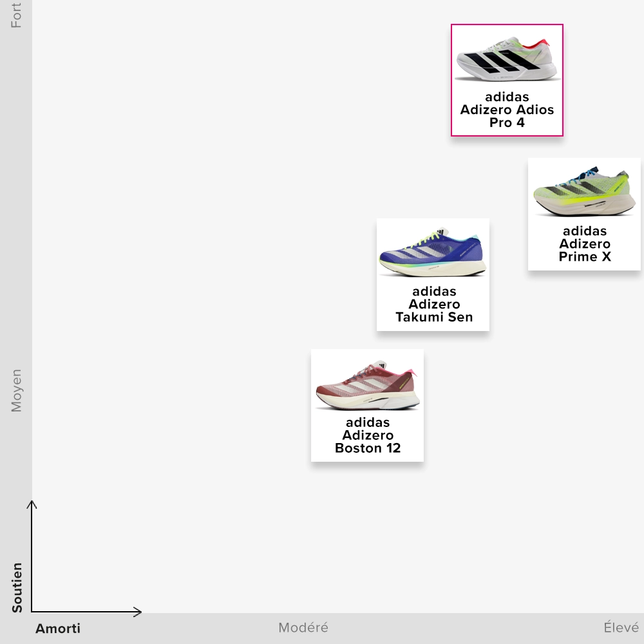Open the green Adizero Prime X shoe picture
Viewport: 644px width, 644px height.
(584, 192)
